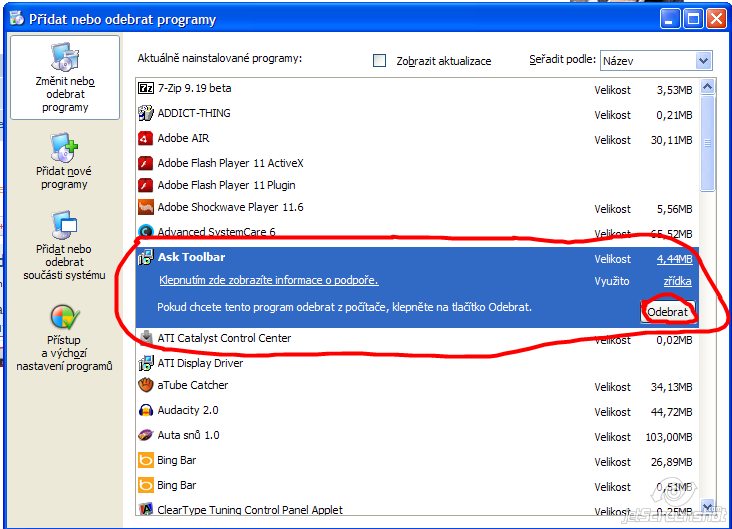The image size is (732, 529).
Task: Click the Ask Toolbar title text
Action: [x=191, y=257]
